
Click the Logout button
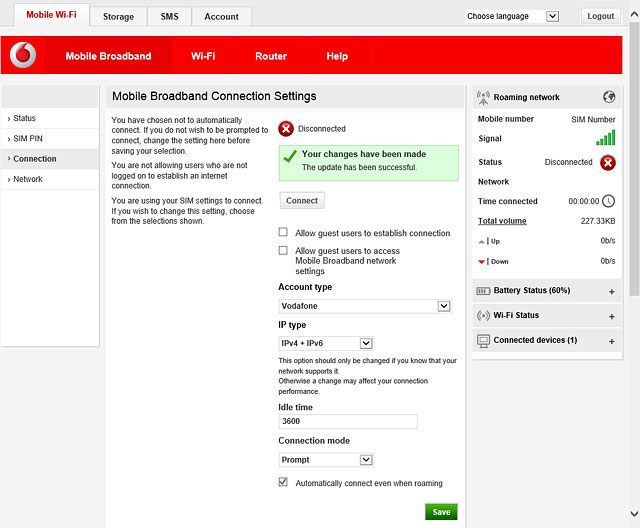(x=600, y=16)
